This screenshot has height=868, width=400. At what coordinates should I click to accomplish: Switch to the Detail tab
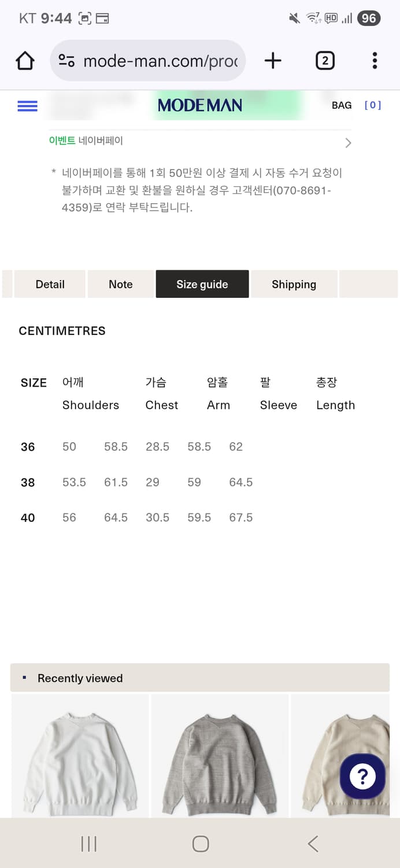click(50, 284)
